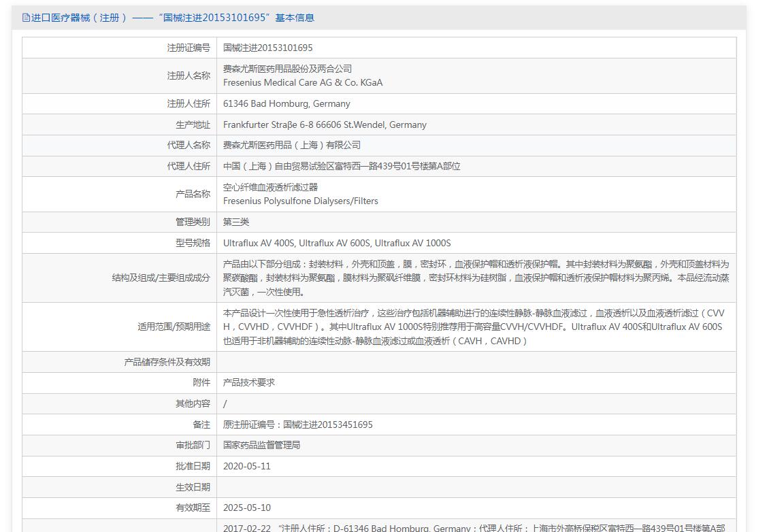Select the Shanghai free trade zone agent address
Image resolution: width=769 pixels, height=532 pixels.
click(x=342, y=166)
